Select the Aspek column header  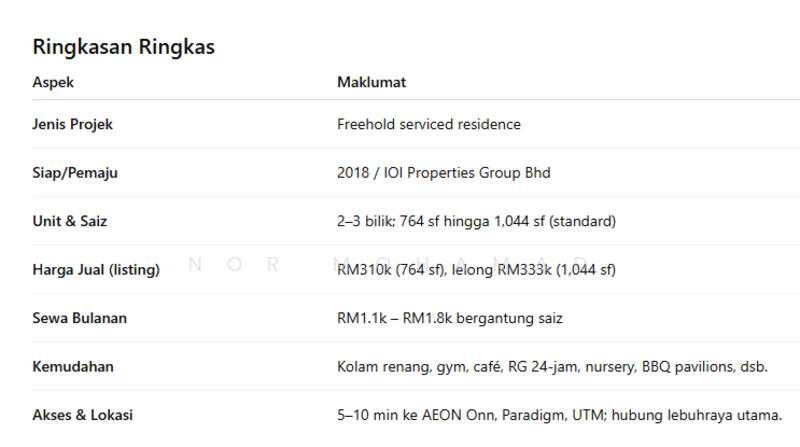(53, 82)
